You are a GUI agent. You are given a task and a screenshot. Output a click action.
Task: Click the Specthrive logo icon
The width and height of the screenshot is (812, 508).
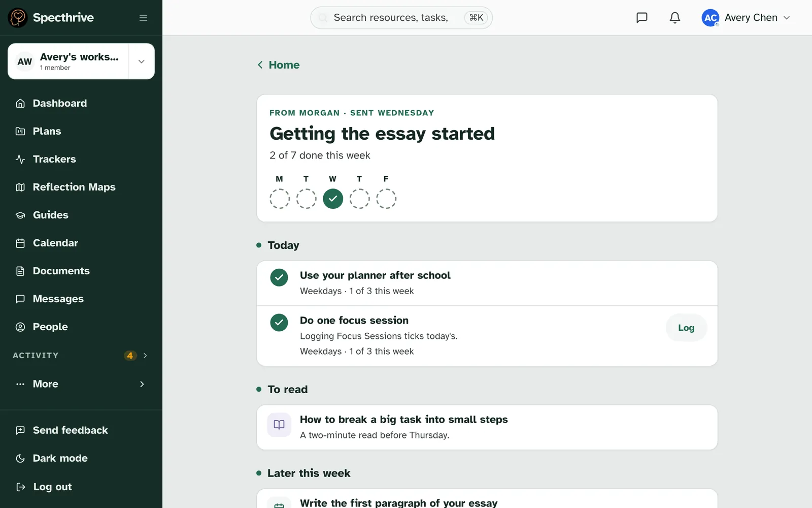[18, 18]
